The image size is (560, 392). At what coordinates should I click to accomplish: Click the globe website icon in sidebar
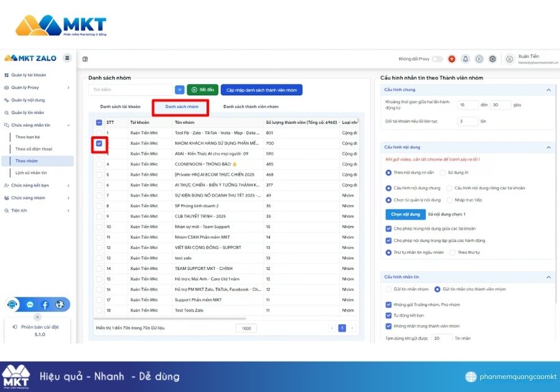[60, 305]
